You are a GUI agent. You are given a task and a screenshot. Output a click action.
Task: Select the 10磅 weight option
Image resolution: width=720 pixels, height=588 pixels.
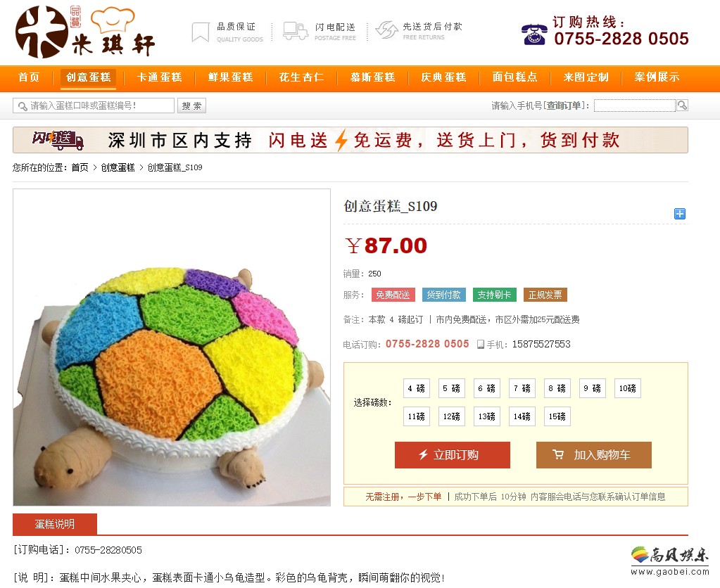627,388
